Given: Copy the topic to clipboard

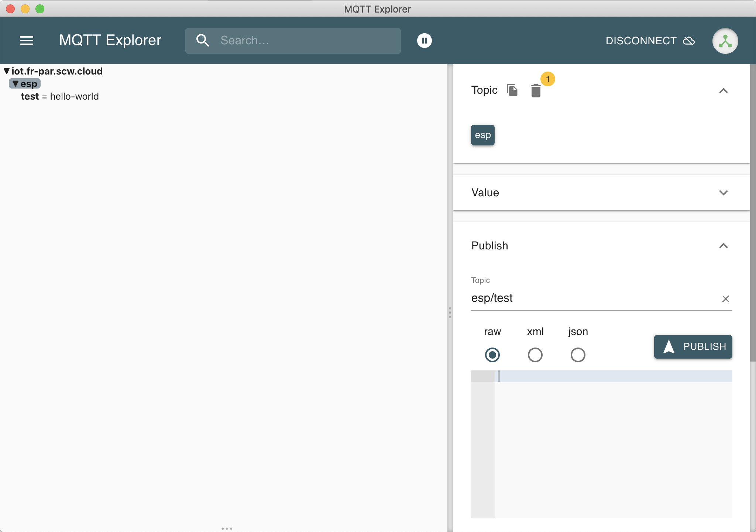Looking at the screenshot, I should pyautogui.click(x=512, y=90).
